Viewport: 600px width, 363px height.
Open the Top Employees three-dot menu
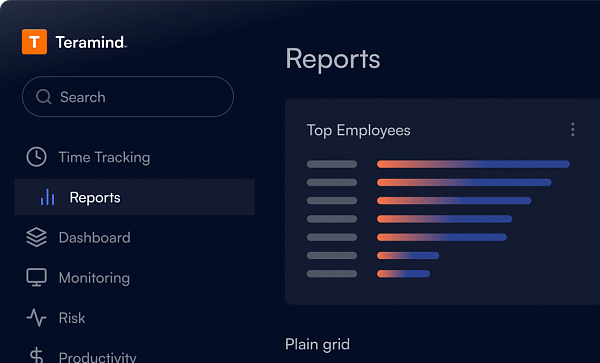(x=572, y=130)
